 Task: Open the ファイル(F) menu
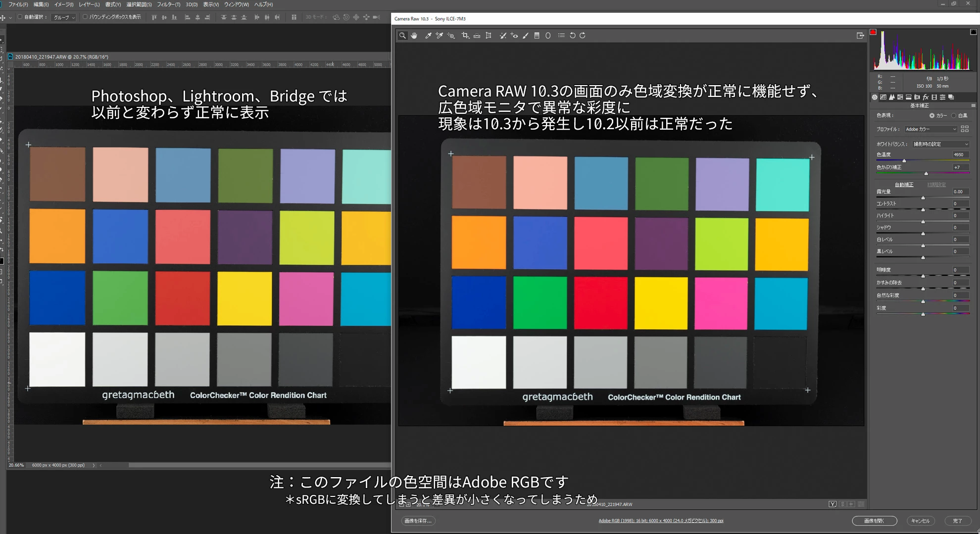18,4
